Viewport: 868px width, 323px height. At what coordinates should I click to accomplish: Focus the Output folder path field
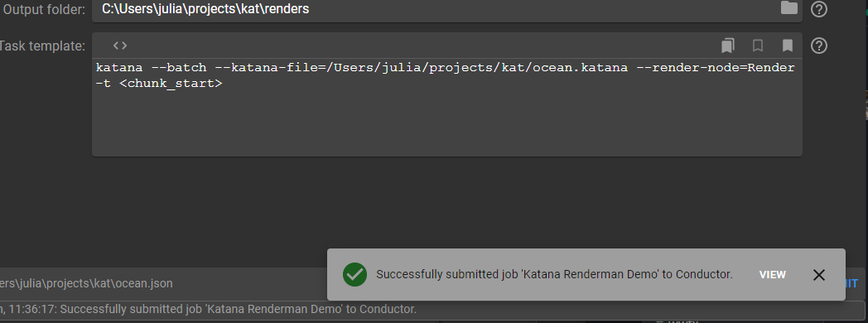446,10
